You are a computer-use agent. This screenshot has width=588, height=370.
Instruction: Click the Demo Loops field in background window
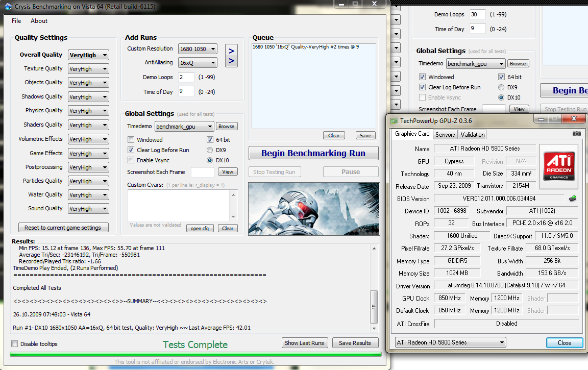477,14
